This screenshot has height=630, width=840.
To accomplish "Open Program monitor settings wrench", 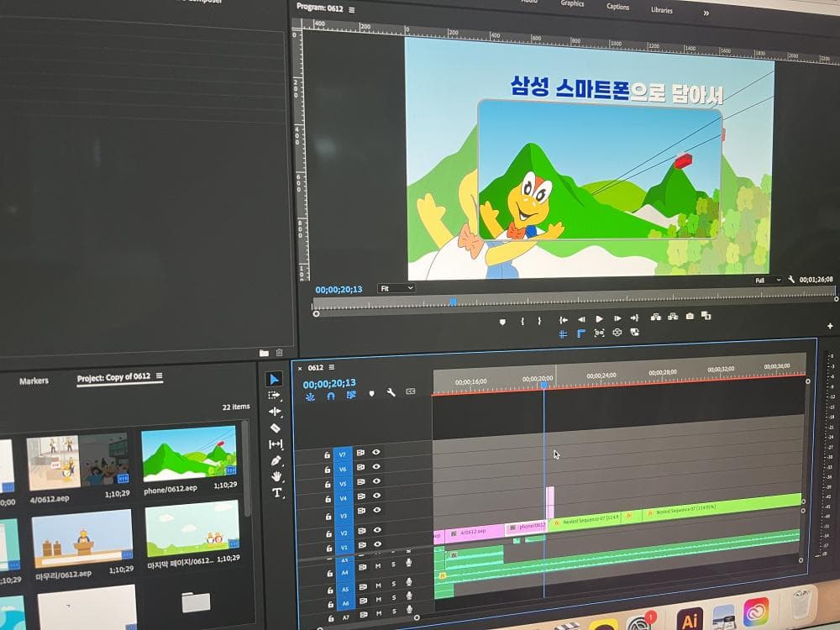I will coord(791,279).
